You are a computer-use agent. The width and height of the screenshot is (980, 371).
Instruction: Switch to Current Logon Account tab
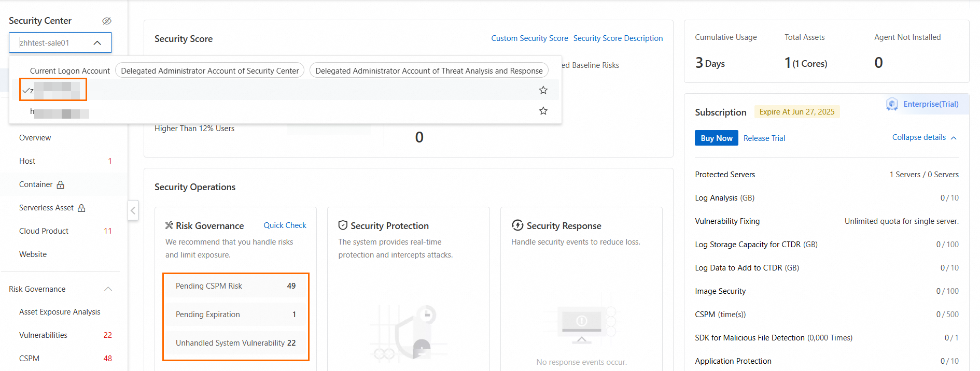70,71
